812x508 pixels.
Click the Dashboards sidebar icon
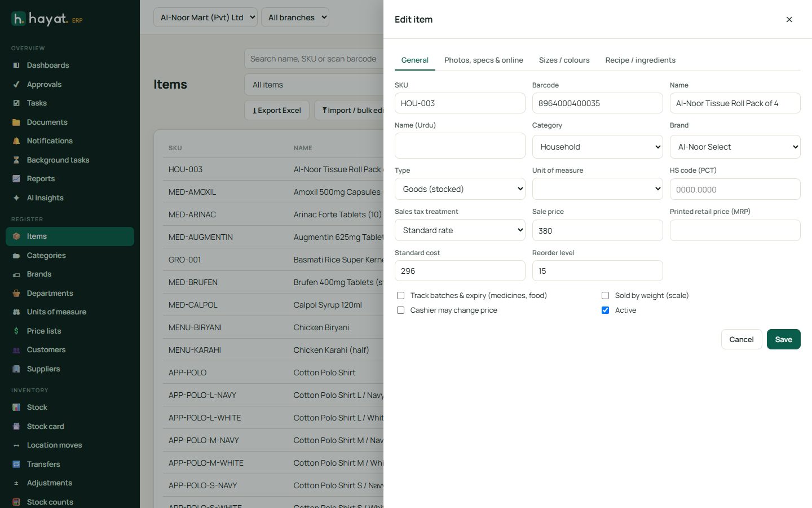(x=16, y=65)
